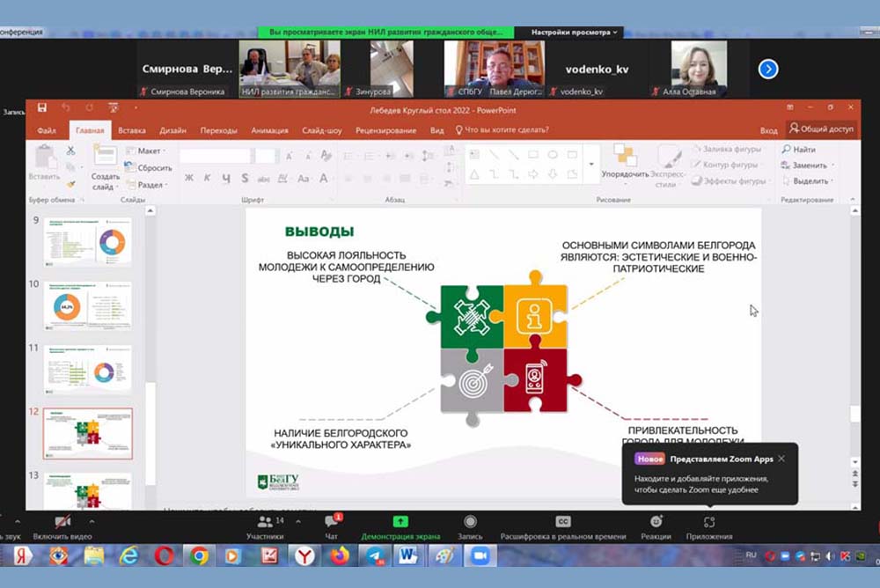This screenshot has height=588, width=880.
Task: Launch Telegram from the taskbar
Action: click(x=374, y=556)
